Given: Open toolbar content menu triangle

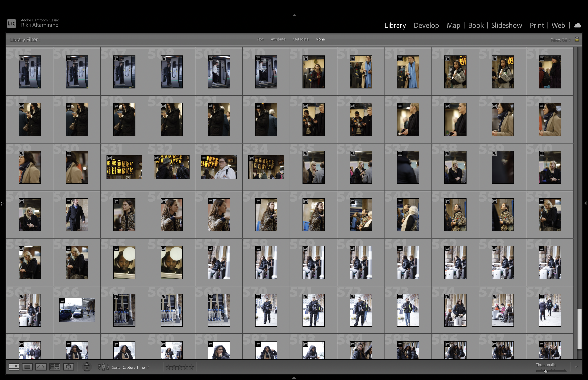Looking at the screenshot, I should tap(576, 367).
